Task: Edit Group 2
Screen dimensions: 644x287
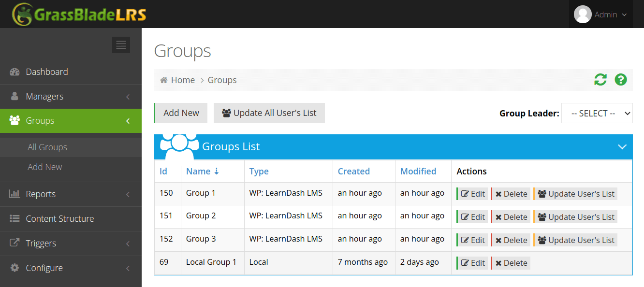Action: (472, 217)
